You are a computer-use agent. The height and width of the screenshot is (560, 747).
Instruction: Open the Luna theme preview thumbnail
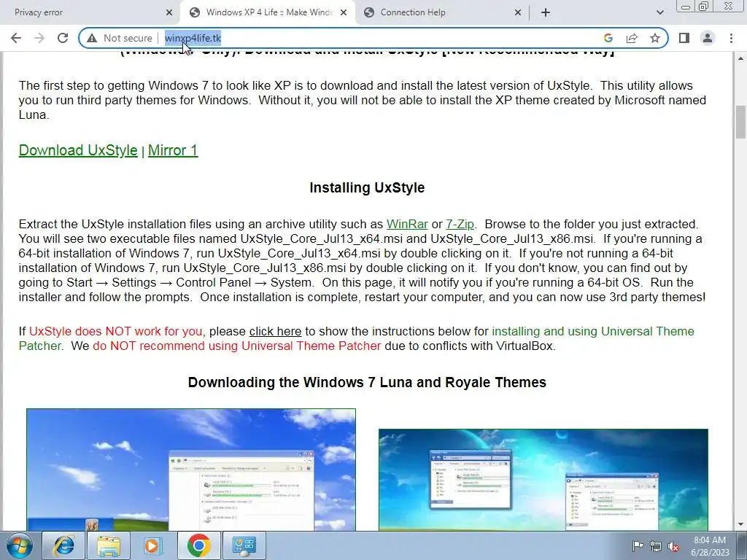191,470
